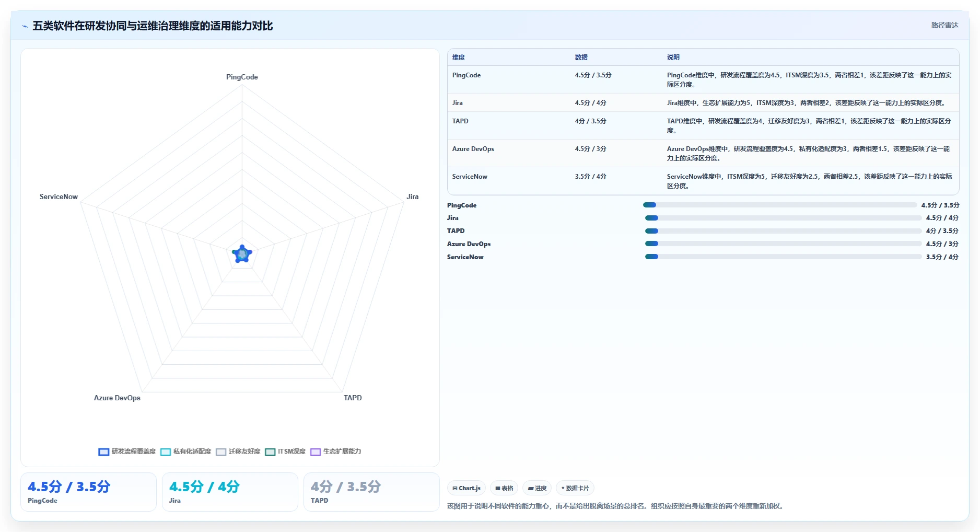Screen dimensions: 980x532
Task: Click the ServiceNow table row name
Action: [x=470, y=177]
